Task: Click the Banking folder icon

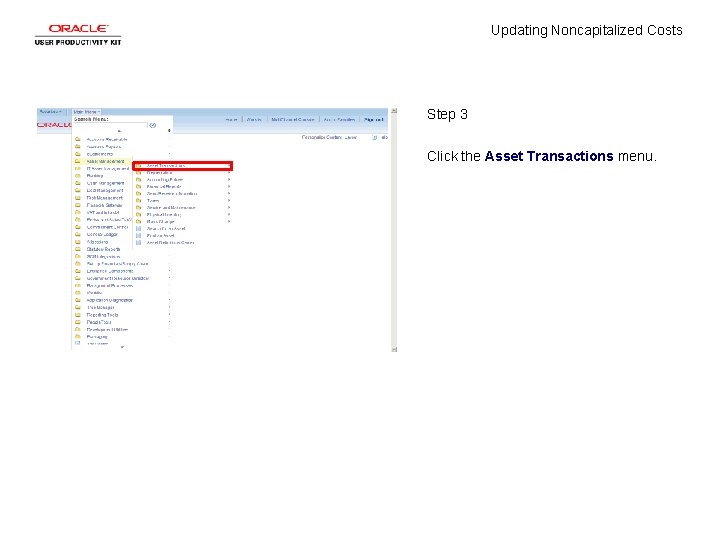Action: point(78,175)
